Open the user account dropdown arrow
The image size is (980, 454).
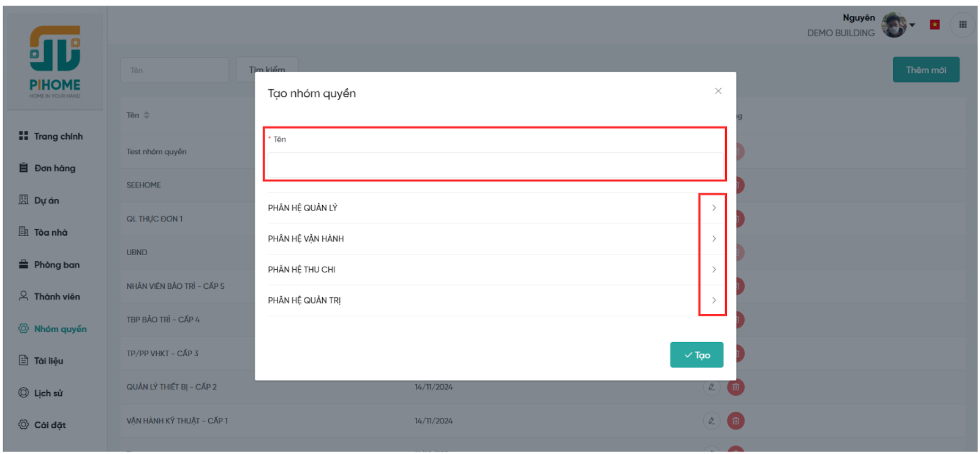(x=913, y=26)
